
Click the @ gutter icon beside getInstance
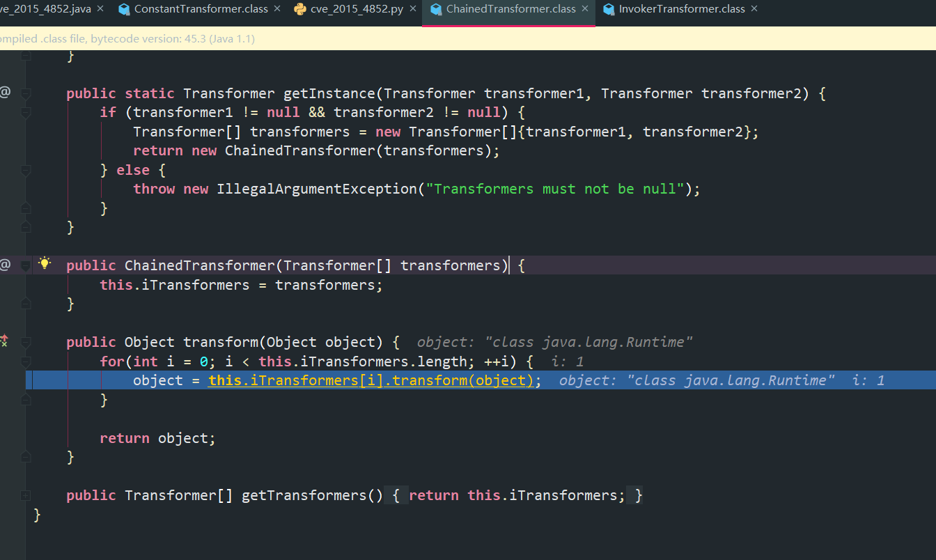coord(5,92)
